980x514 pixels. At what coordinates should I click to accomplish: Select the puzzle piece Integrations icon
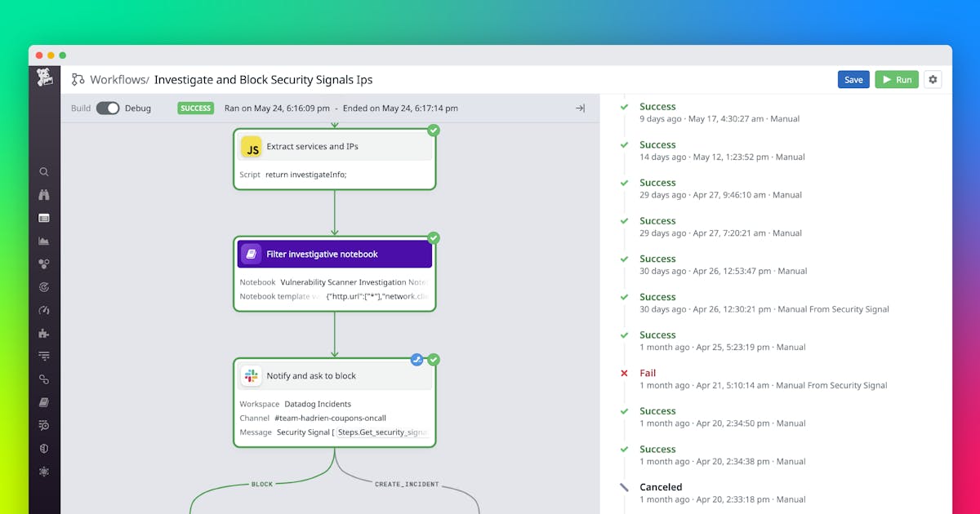click(x=44, y=333)
